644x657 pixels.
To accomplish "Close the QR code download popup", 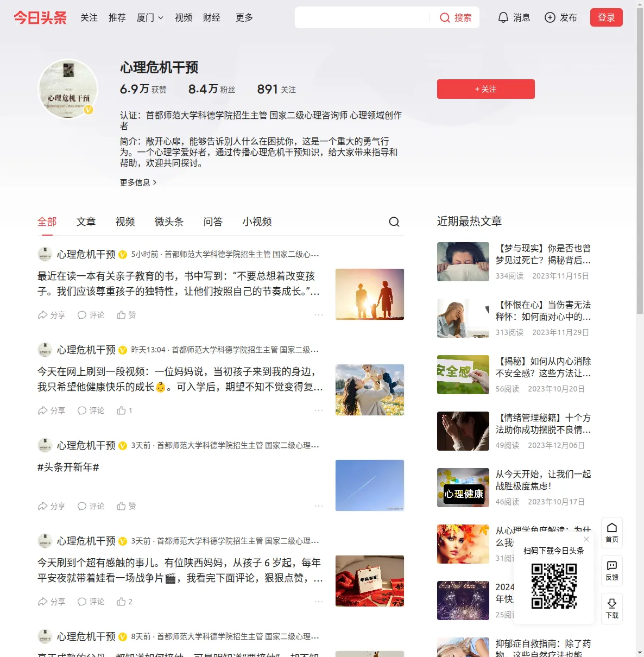I will pos(586,539).
